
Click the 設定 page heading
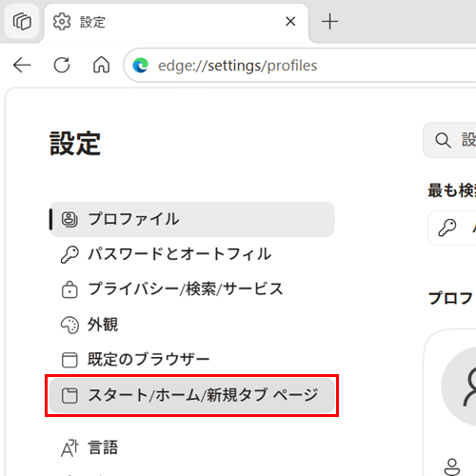tap(75, 144)
